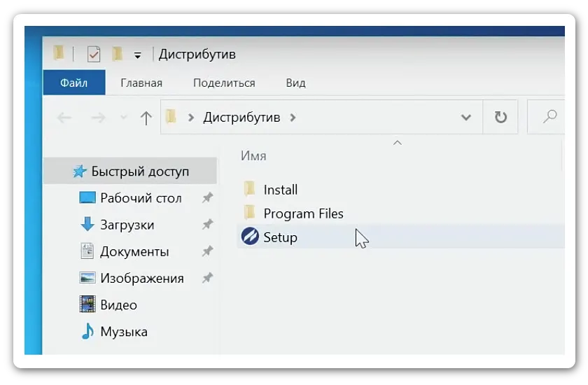
Task: Go back with the left arrow
Action: [x=64, y=118]
